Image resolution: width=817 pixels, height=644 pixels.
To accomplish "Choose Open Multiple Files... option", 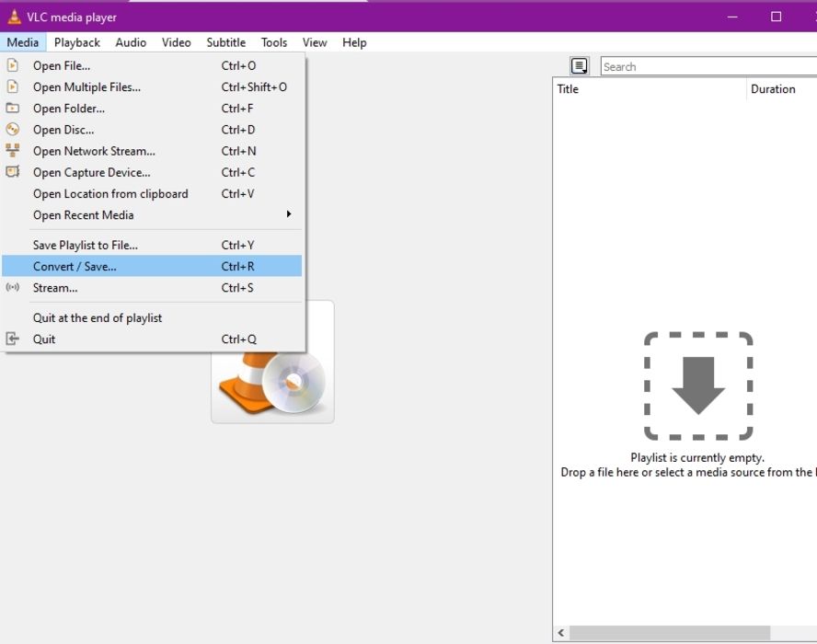I will click(152, 87).
